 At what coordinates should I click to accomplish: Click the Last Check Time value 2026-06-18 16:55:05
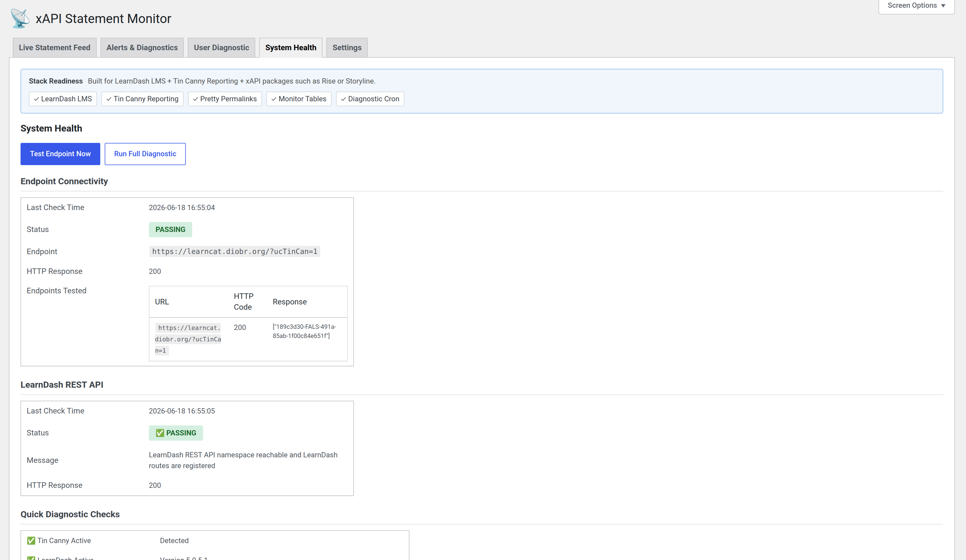coord(182,411)
